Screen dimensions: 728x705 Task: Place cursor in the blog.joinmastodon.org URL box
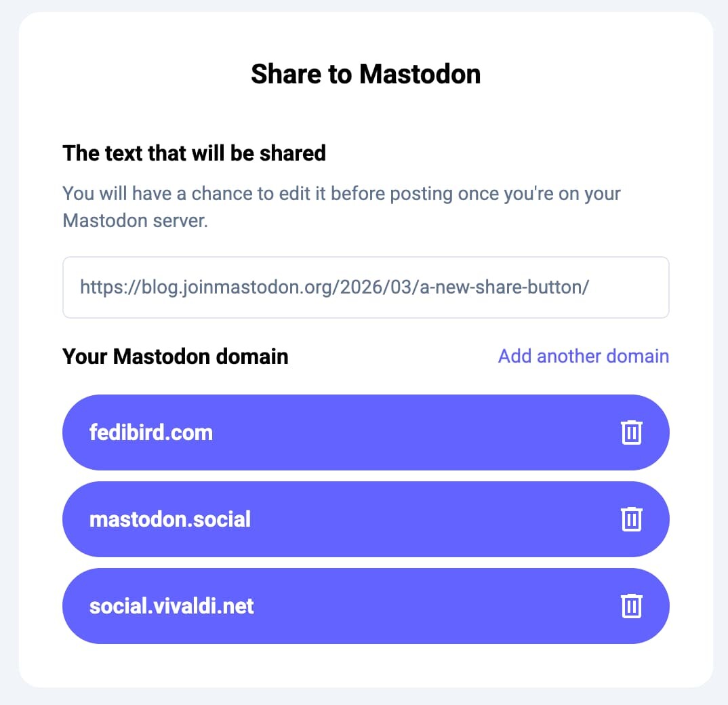pyautogui.click(x=335, y=287)
